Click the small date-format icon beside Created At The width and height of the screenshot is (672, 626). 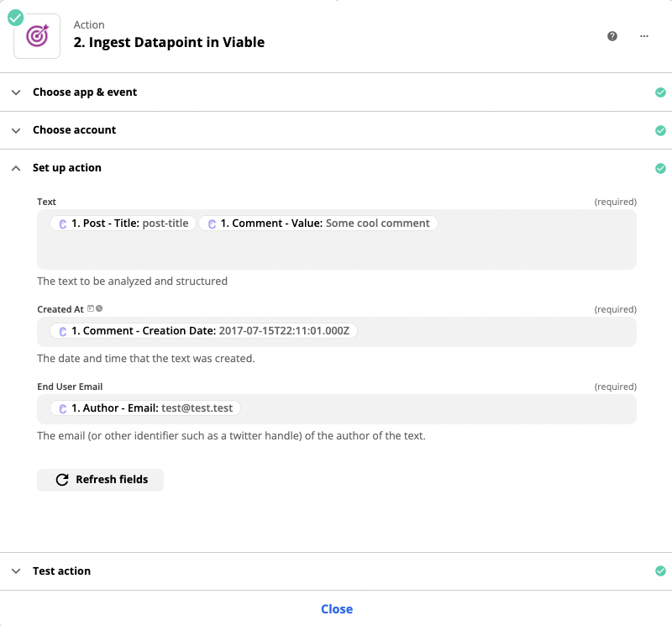point(92,309)
